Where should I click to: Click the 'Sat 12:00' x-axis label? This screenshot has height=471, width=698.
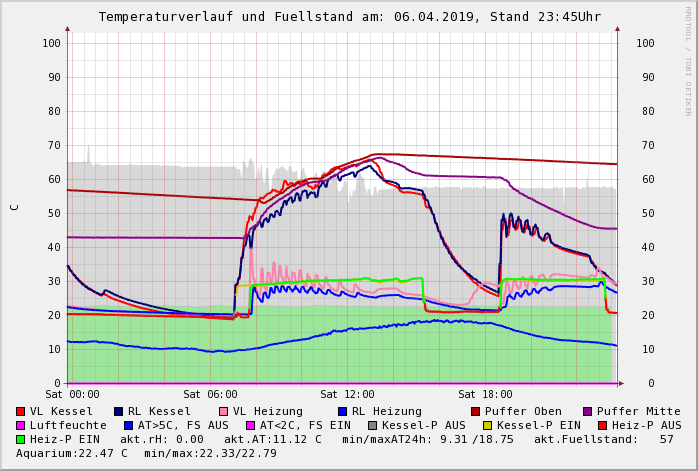click(x=347, y=395)
